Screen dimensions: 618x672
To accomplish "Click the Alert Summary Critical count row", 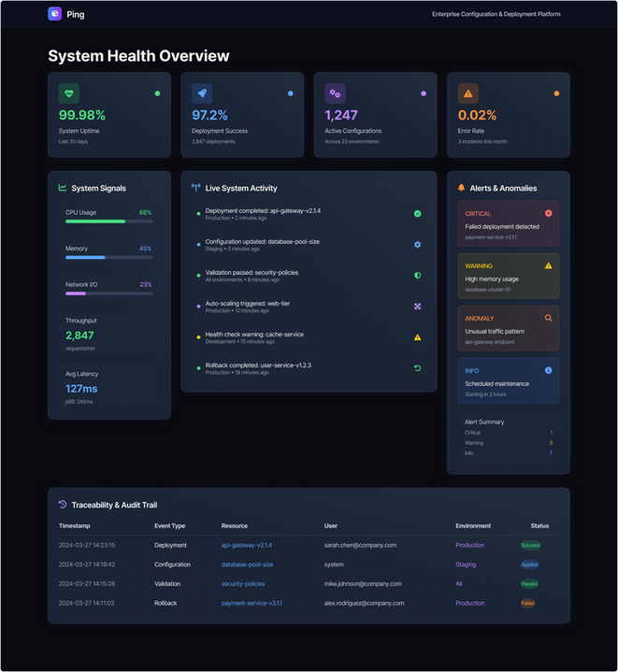I will 509,433.
